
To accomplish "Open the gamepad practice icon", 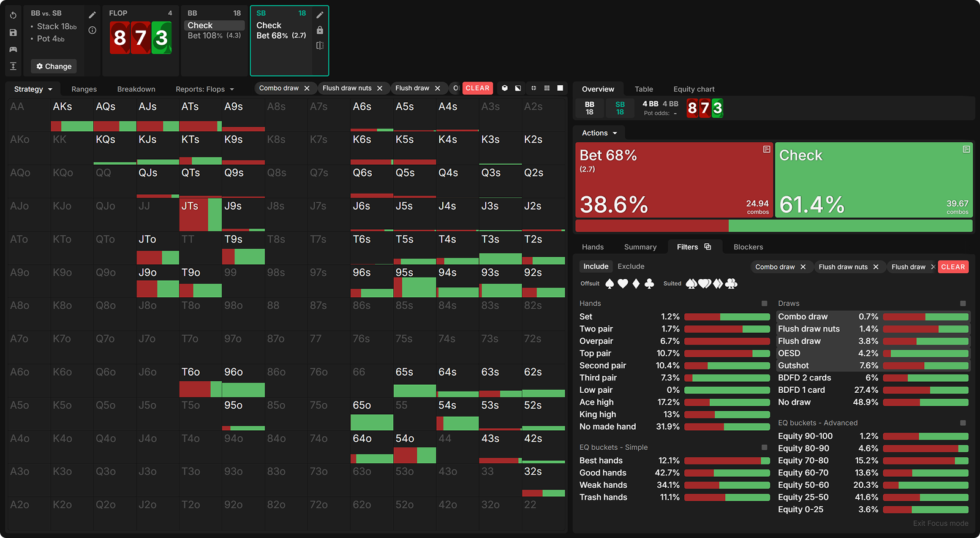I will tap(13, 49).
